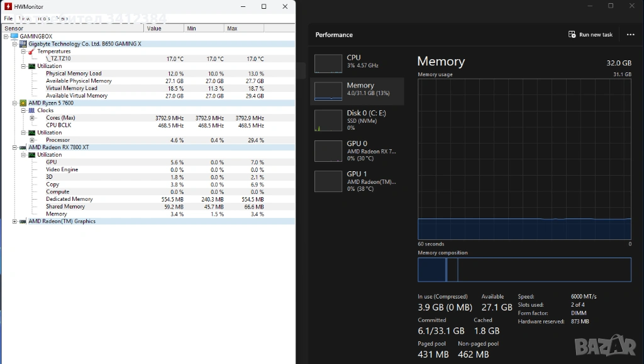
Task: Select the CPU performance graph
Action: coord(328,63)
